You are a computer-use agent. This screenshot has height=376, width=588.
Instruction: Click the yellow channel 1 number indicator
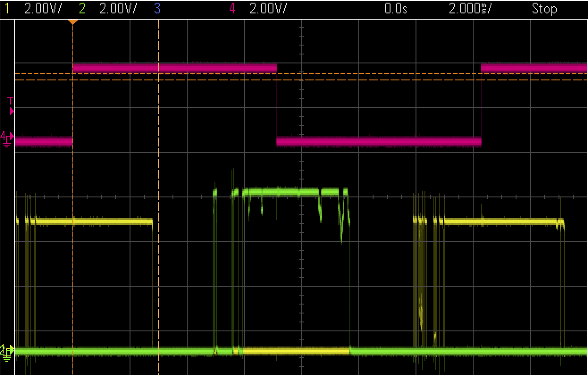[6, 8]
